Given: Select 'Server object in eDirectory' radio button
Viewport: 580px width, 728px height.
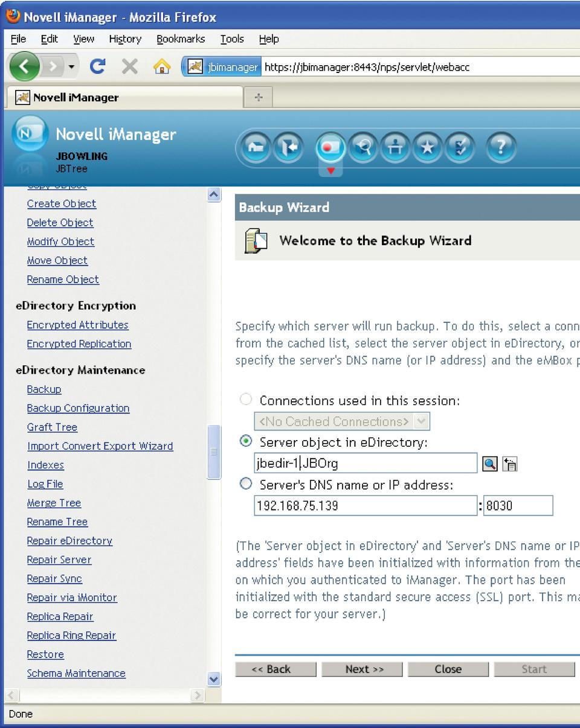Looking at the screenshot, I should pos(246,441).
